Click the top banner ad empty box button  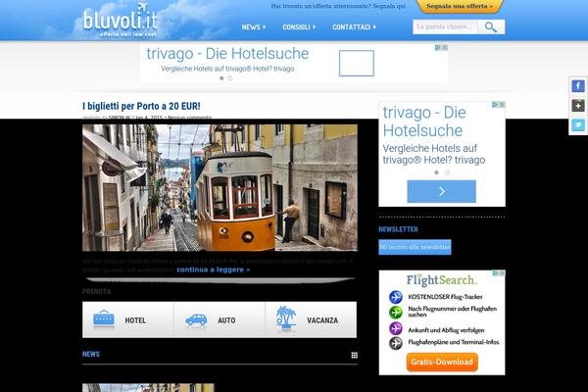point(357,63)
